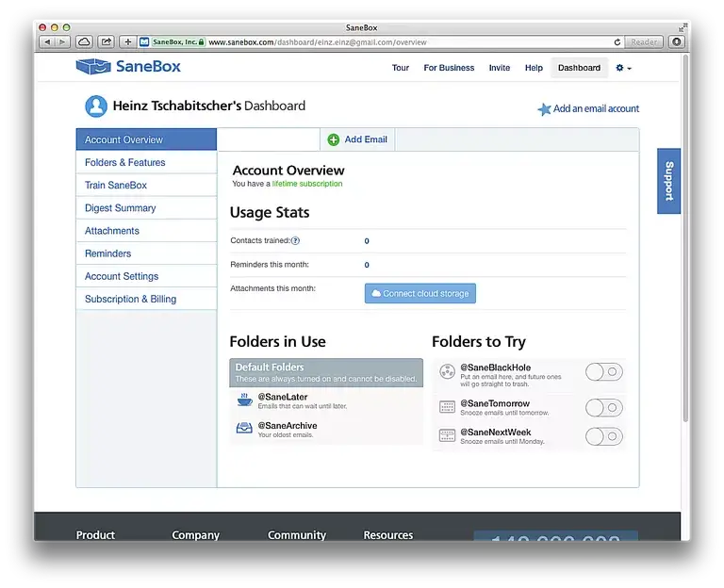Click Connect cloud storage button
724x588 pixels.
coord(420,294)
